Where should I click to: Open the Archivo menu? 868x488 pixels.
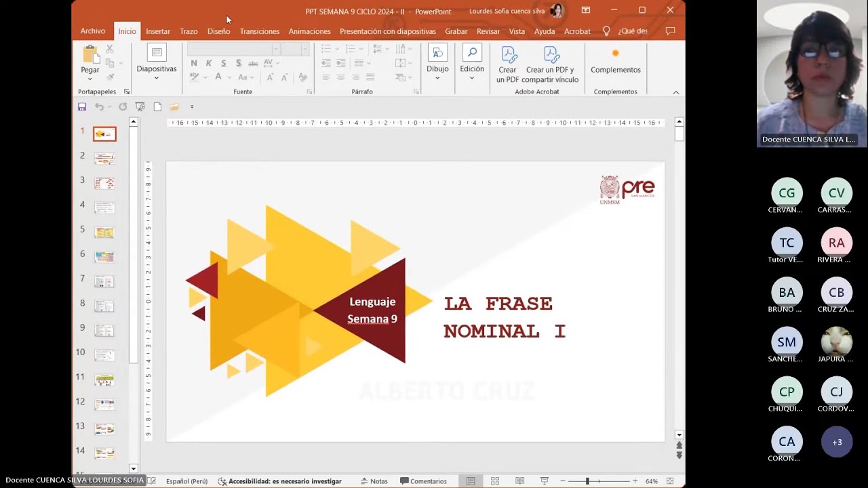93,31
